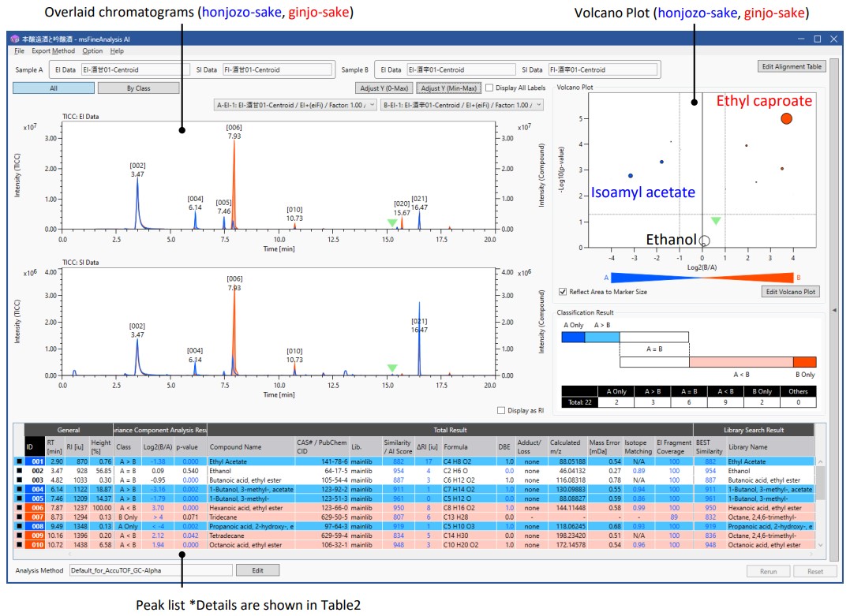The width and height of the screenshot is (850, 616).
Task: Open the B-EI-1 chromatogram dropdown
Action: (x=462, y=105)
